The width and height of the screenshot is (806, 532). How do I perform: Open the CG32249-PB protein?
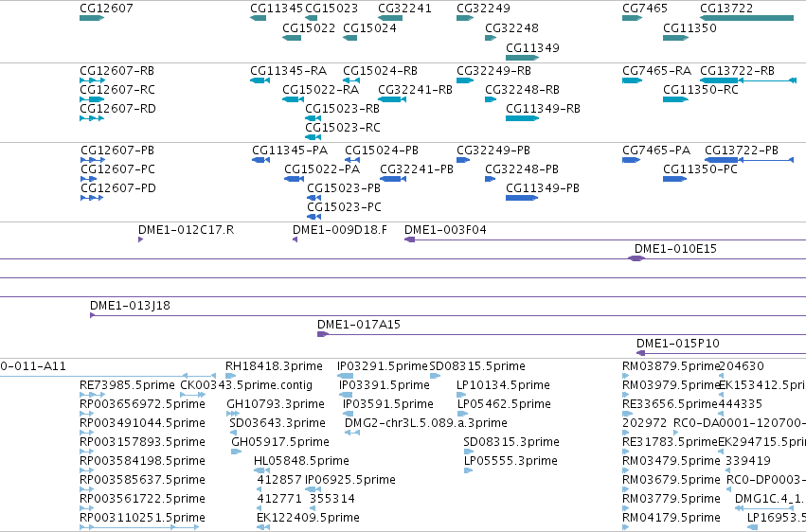(493, 150)
